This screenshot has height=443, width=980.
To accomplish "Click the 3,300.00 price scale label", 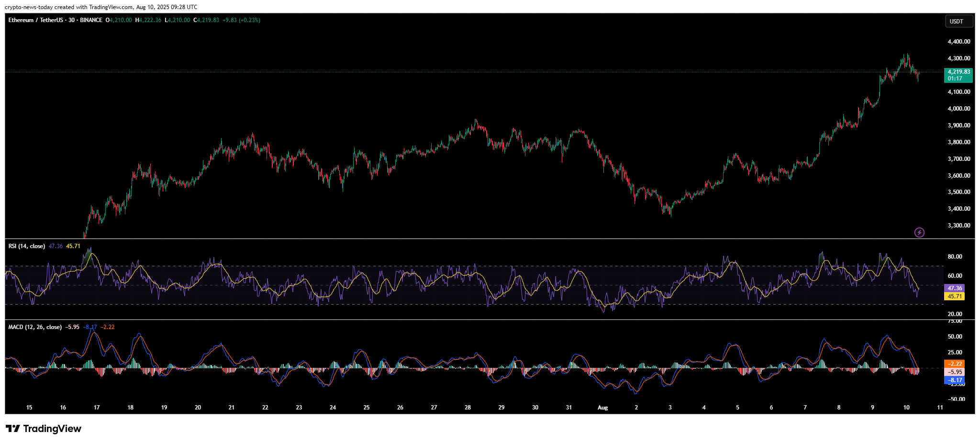I will [958, 226].
